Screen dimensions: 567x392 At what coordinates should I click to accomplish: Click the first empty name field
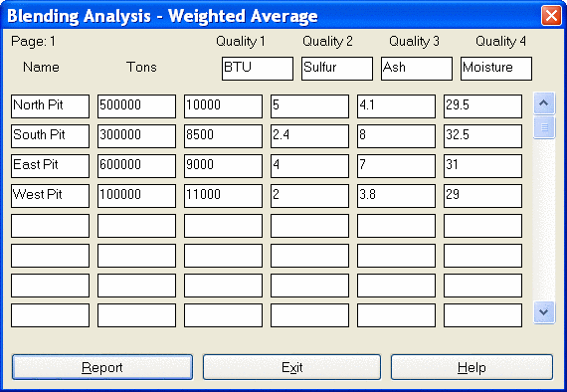click(50, 226)
